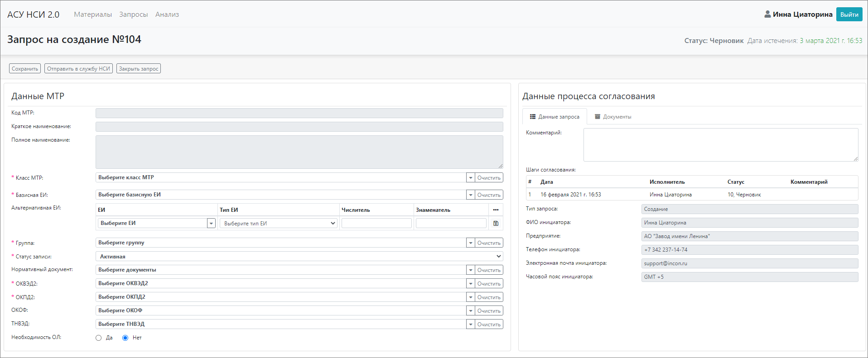Open the Анализ menu
The width and height of the screenshot is (868, 358).
point(167,14)
